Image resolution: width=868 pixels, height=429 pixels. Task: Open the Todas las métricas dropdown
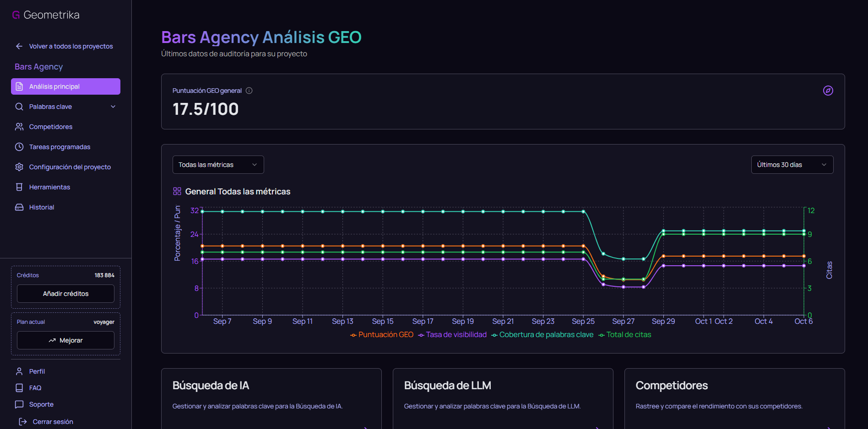218,165
